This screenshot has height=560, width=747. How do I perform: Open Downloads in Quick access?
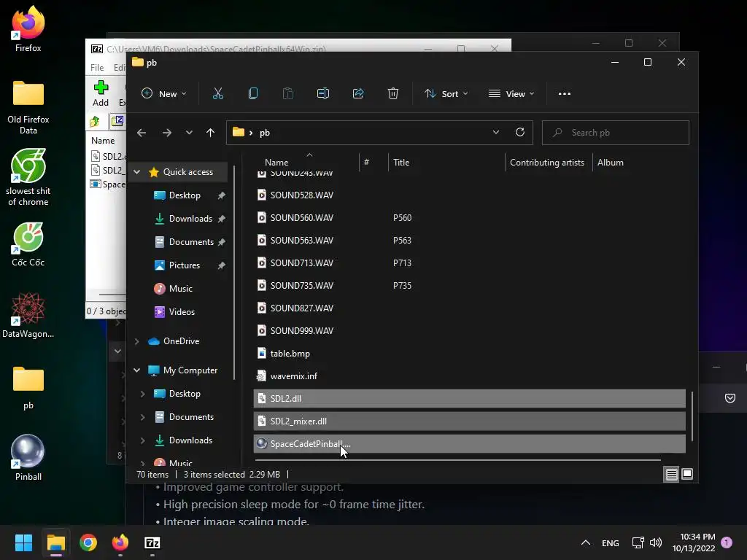point(190,219)
